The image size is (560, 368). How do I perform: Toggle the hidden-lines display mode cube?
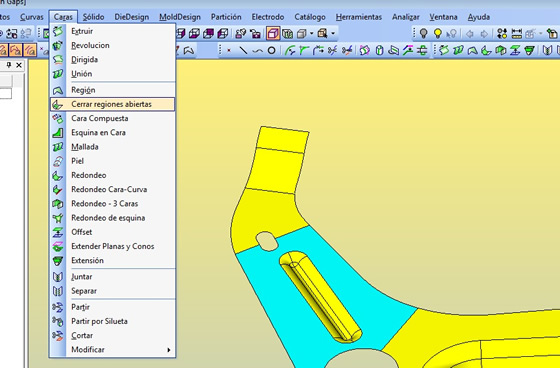[x=288, y=34]
